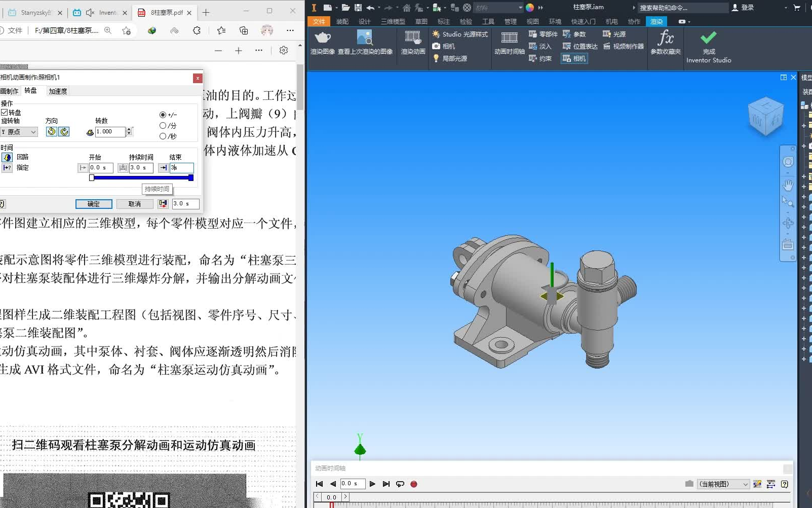Screen dimensions: 812x508
Task: Click the Components animate tool
Action: point(543,34)
